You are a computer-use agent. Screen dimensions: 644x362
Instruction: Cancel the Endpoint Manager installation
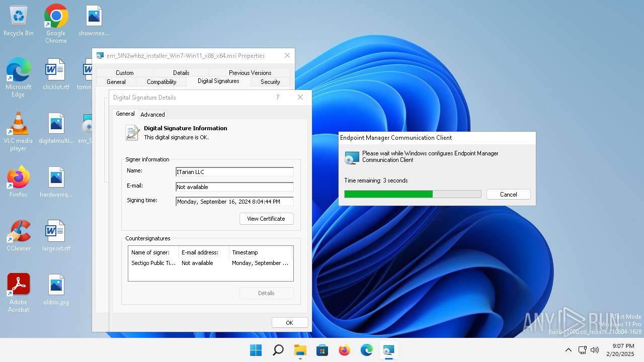(508, 195)
